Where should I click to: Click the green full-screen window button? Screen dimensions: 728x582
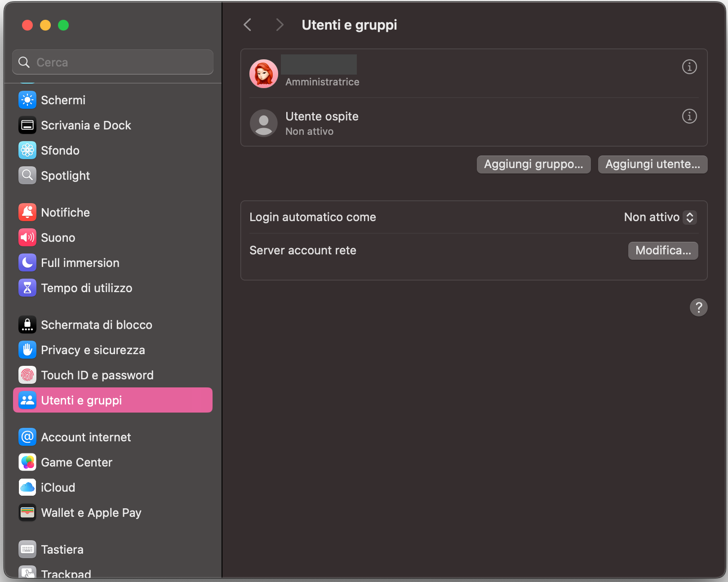click(63, 25)
